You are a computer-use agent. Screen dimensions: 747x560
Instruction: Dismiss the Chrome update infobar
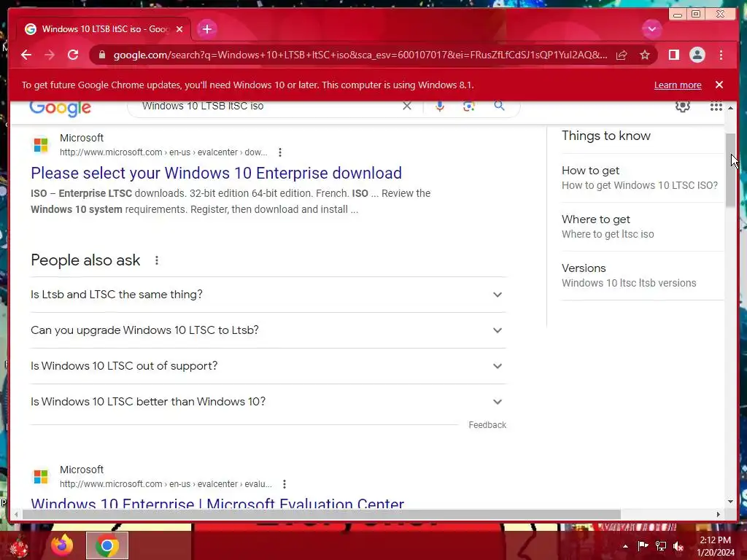pyautogui.click(x=719, y=85)
